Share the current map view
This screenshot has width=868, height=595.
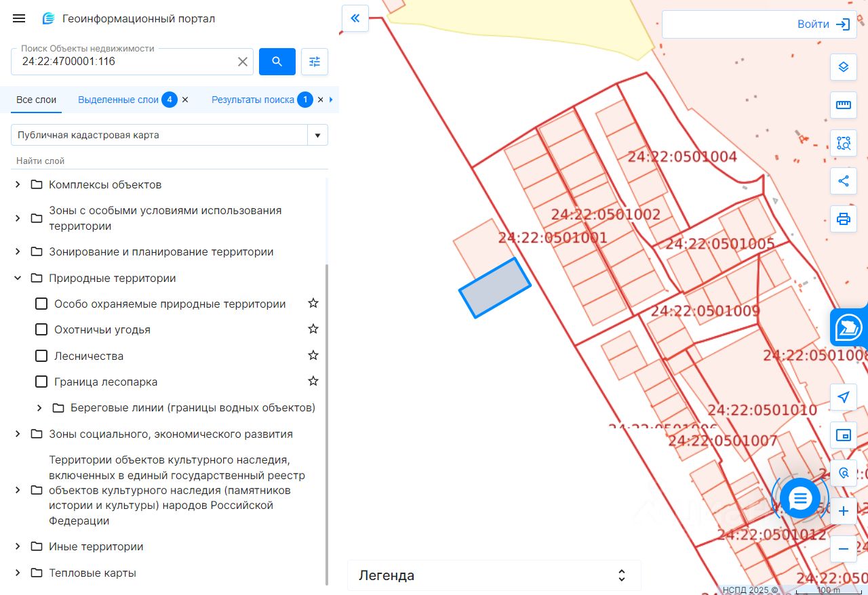coord(844,181)
